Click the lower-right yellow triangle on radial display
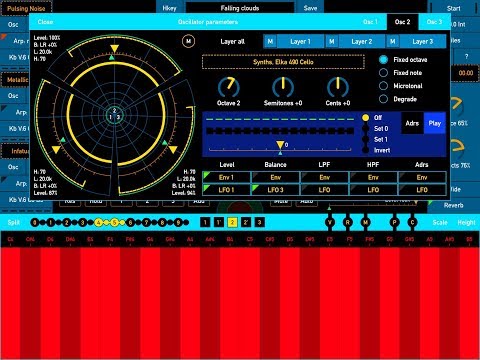Screen dimensions: 480x360 pos(173,150)
